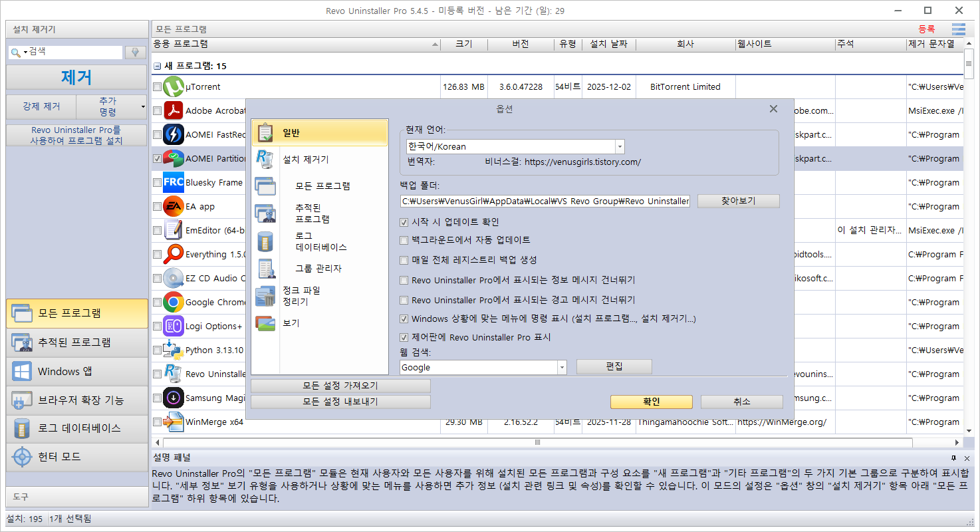The width and height of the screenshot is (980, 532).
Task: Open search options arrow next to magnifier
Action: click(x=25, y=52)
